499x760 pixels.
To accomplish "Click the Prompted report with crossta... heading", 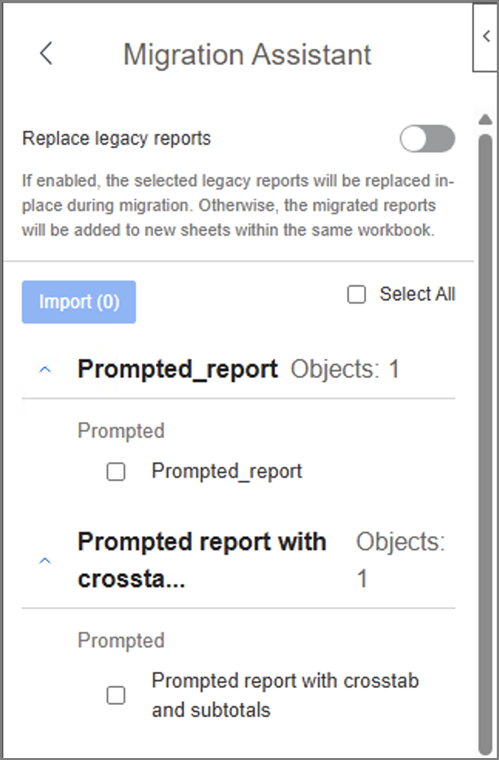I will pos(202,560).
